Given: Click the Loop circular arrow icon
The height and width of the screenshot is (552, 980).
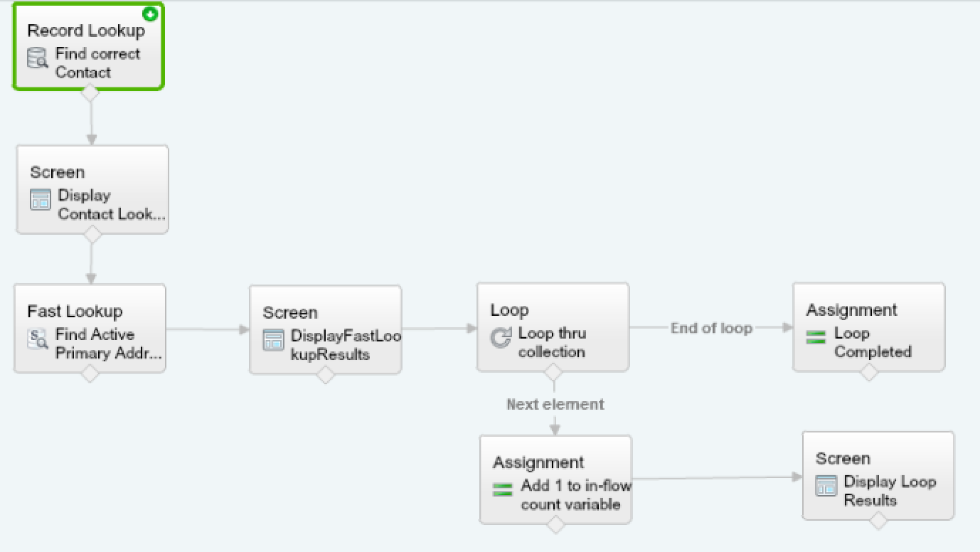Looking at the screenshot, I should tap(501, 337).
